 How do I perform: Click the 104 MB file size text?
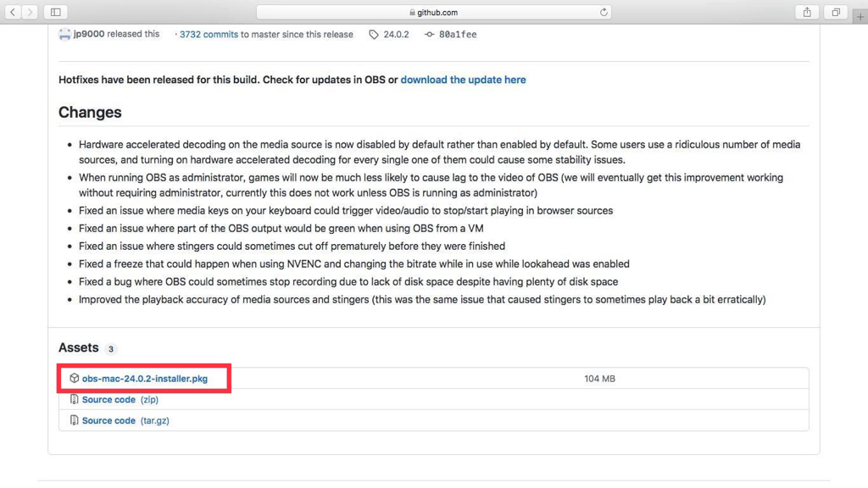click(599, 379)
